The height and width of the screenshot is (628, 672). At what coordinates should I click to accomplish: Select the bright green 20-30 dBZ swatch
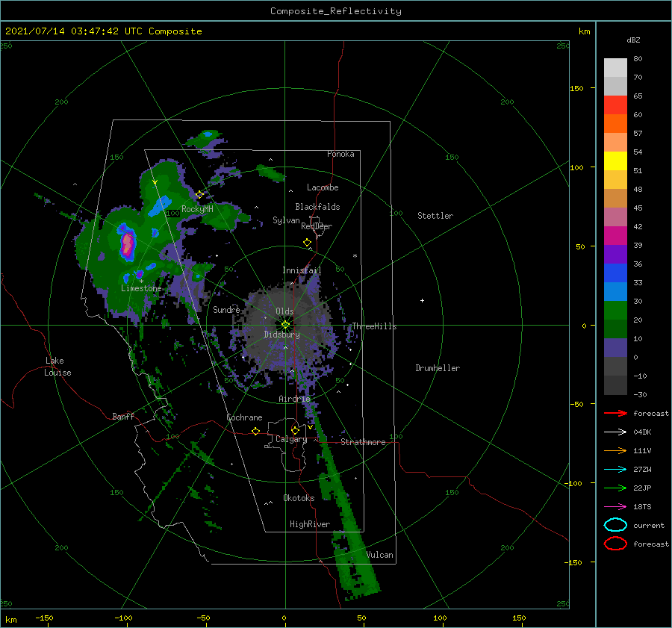pyautogui.click(x=615, y=311)
